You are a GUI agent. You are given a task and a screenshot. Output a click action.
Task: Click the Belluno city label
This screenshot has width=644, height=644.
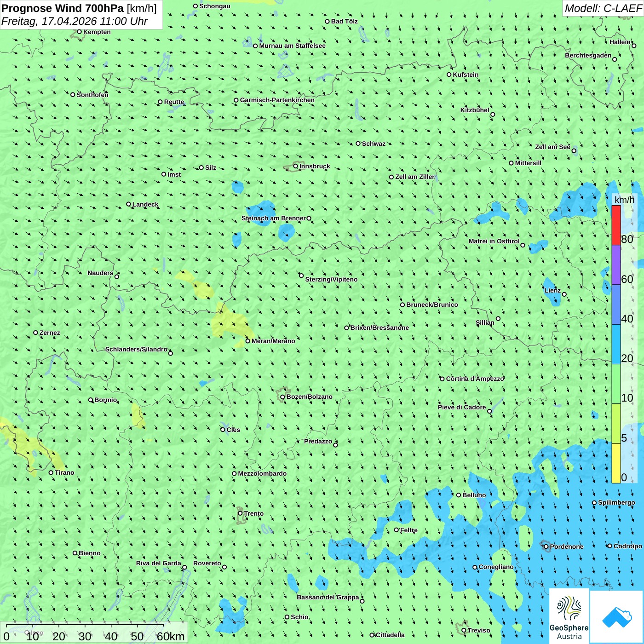coord(474,495)
